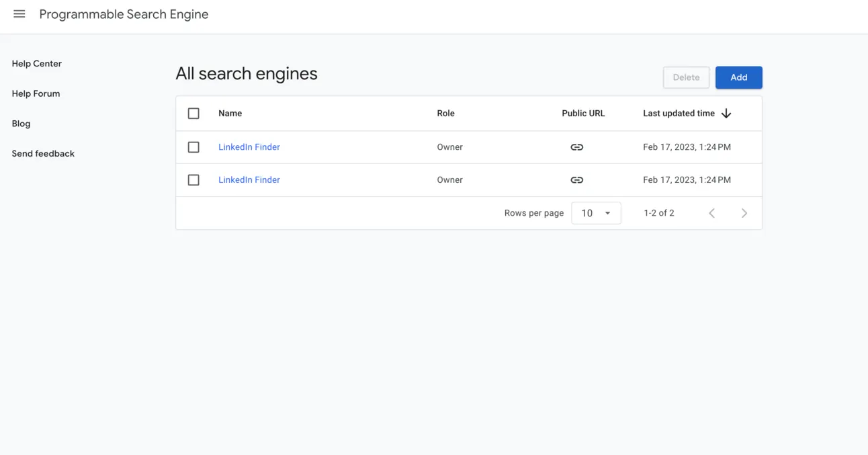868x455 pixels.
Task: Check the first LinkedIn Finder row checkbox
Action: 193,147
